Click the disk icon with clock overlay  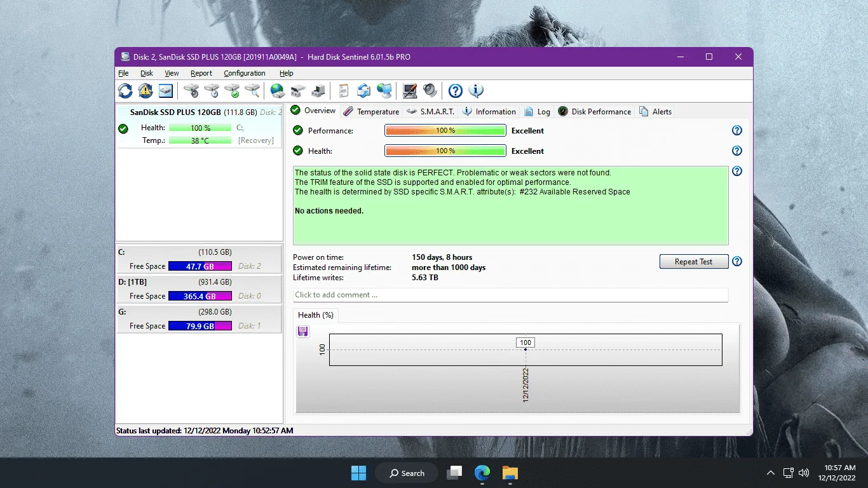[x=212, y=91]
